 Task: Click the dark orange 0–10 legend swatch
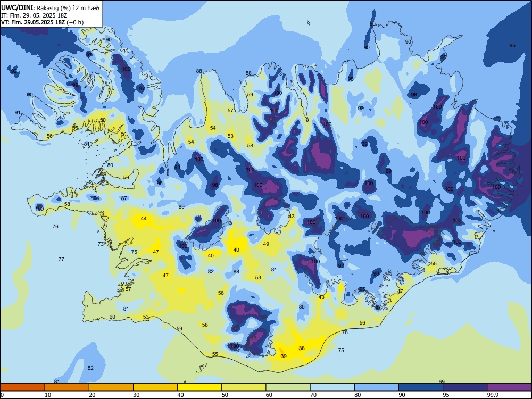tap(22, 387)
